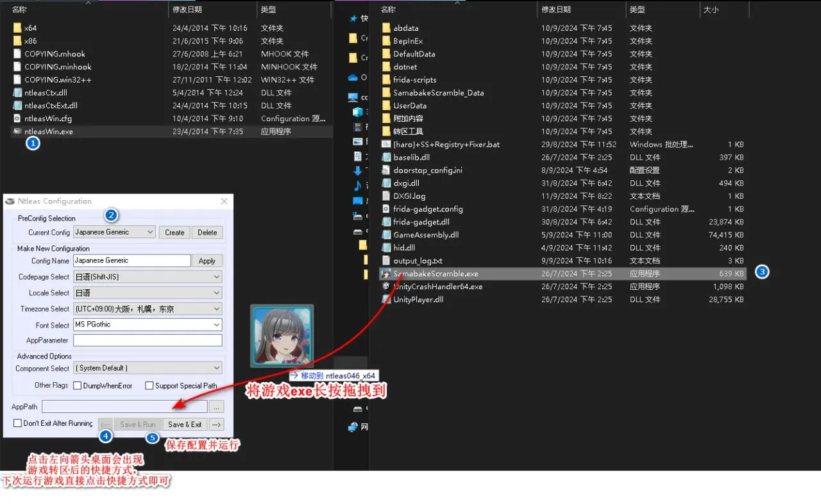
Task: Toggle the Support Special Path checkbox
Action: click(x=149, y=386)
